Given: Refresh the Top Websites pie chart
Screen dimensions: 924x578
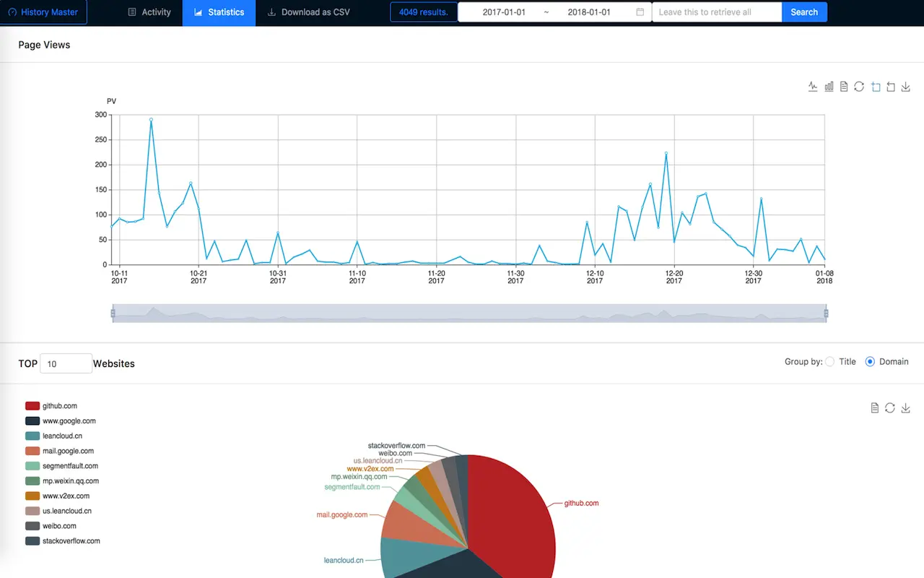Looking at the screenshot, I should tap(889, 407).
